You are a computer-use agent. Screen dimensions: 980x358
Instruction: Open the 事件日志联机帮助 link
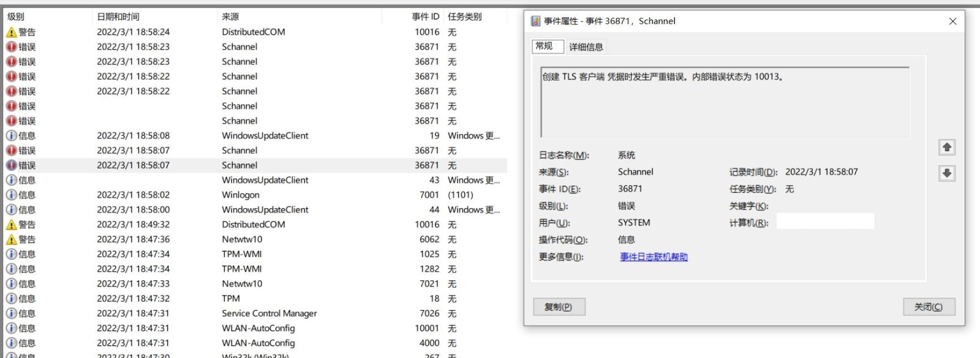pos(654,257)
